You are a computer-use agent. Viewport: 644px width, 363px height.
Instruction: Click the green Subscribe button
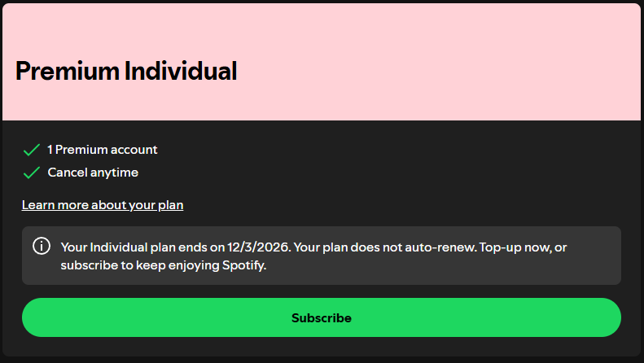point(322,317)
